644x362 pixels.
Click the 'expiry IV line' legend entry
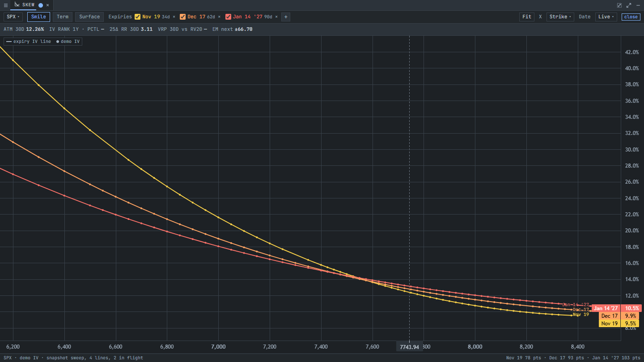[x=29, y=42]
